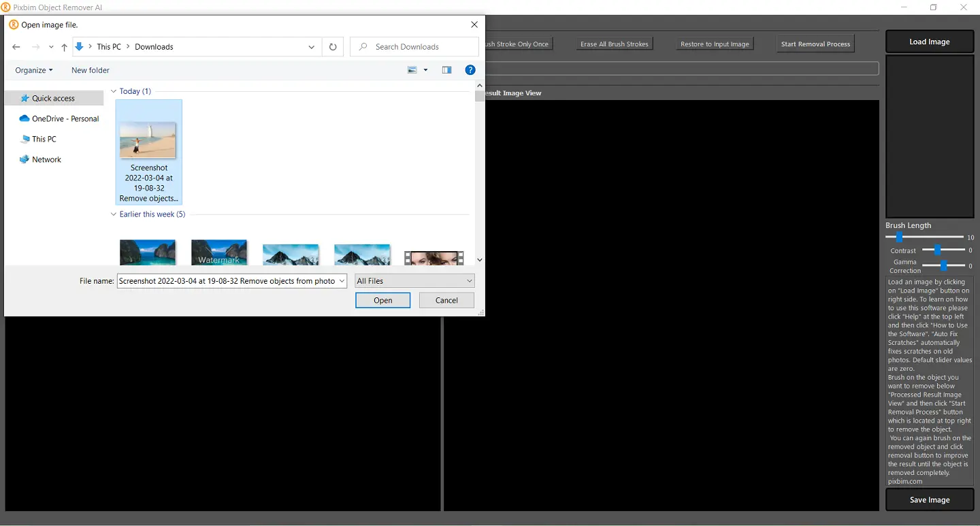This screenshot has height=526, width=980.
Task: Click the Open image file dialog title icon
Action: (x=14, y=24)
